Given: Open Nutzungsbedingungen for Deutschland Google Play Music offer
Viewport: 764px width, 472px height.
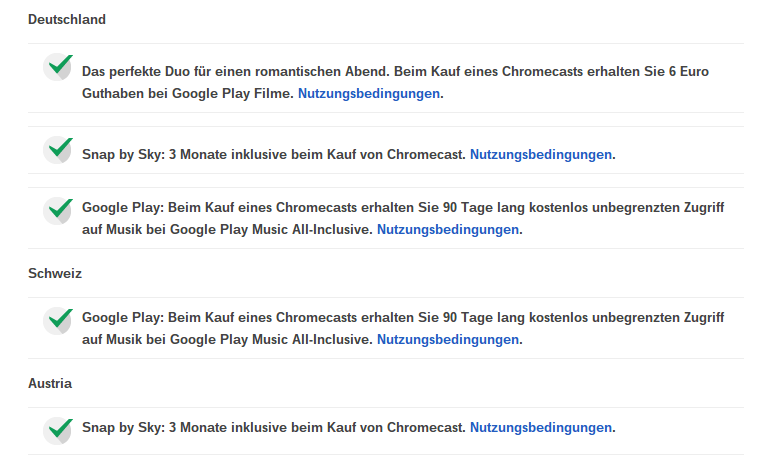Looking at the screenshot, I should coord(448,229).
